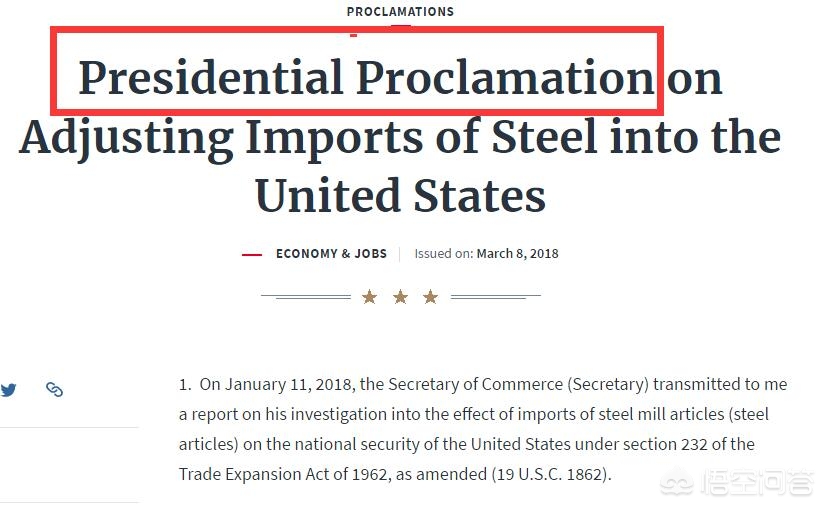
Task: Click the left gold star ornament
Action: point(370,297)
